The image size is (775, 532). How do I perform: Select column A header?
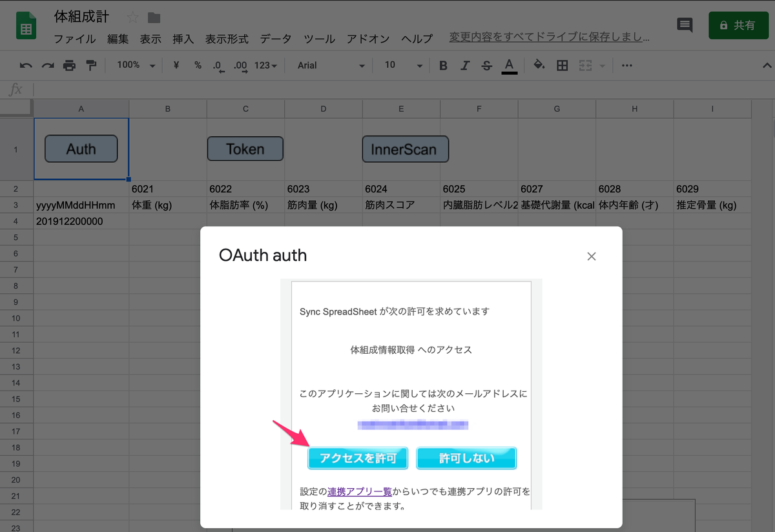click(81, 109)
